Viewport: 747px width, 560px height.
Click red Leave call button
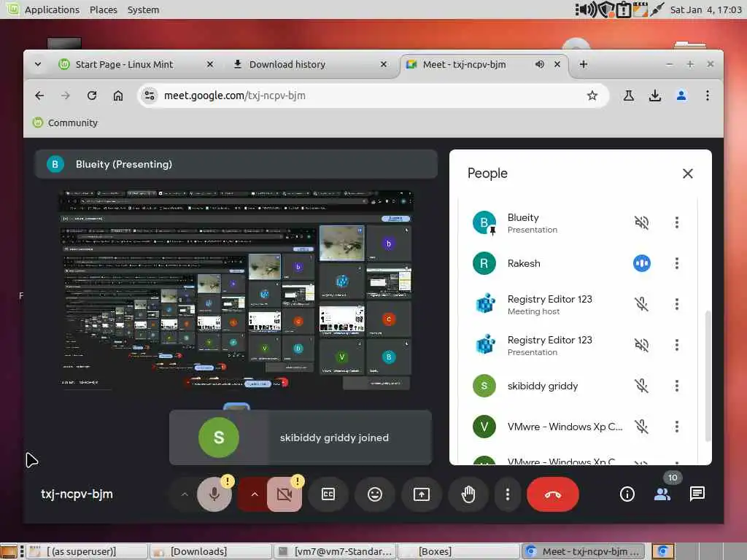pyautogui.click(x=553, y=494)
